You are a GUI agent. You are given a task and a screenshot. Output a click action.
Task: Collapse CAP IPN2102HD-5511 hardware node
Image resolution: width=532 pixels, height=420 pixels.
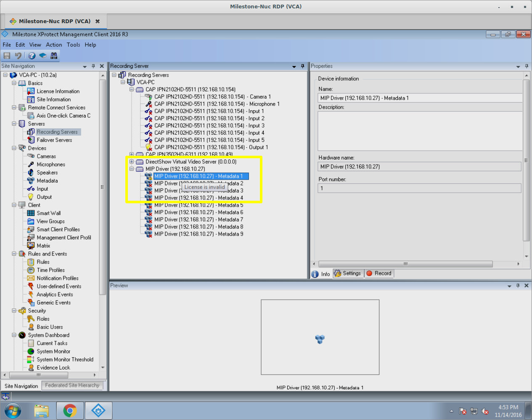click(132, 89)
